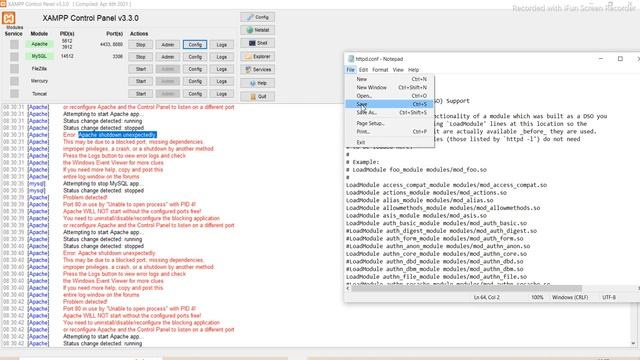
Task: Maximize the Notepad window
Action: pyautogui.click(x=620, y=59)
